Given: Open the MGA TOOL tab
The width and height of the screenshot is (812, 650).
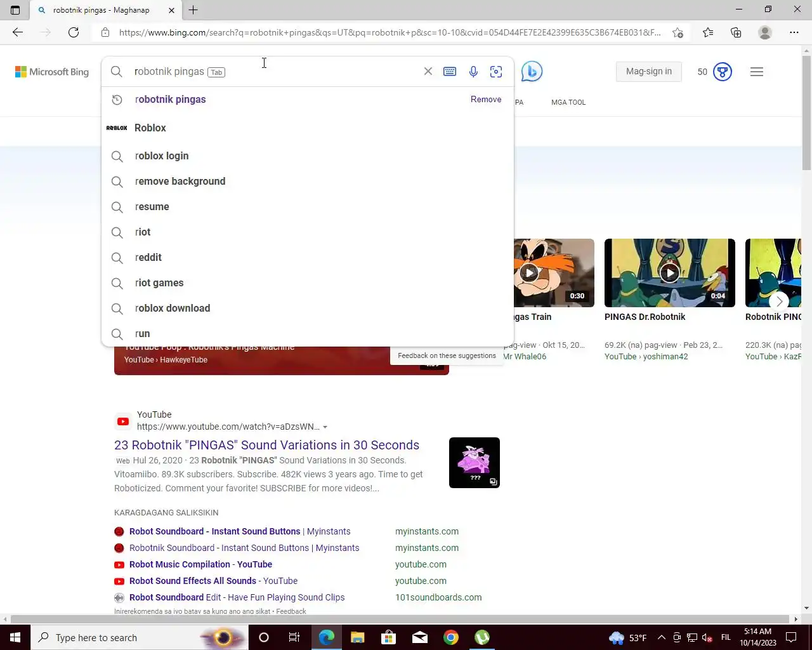Looking at the screenshot, I should pyautogui.click(x=568, y=102).
